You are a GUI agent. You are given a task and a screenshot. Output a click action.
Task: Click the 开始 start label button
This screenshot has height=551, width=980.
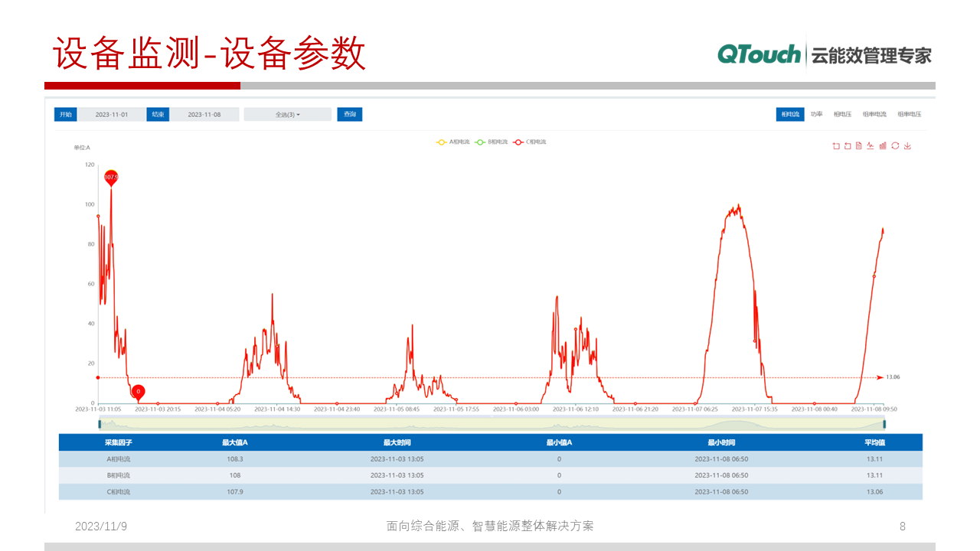(x=65, y=113)
